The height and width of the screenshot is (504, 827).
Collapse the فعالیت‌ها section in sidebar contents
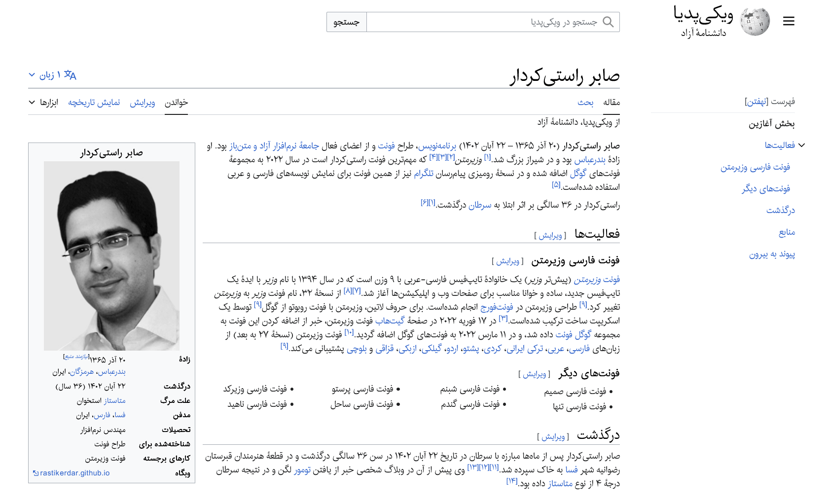pos(802,145)
